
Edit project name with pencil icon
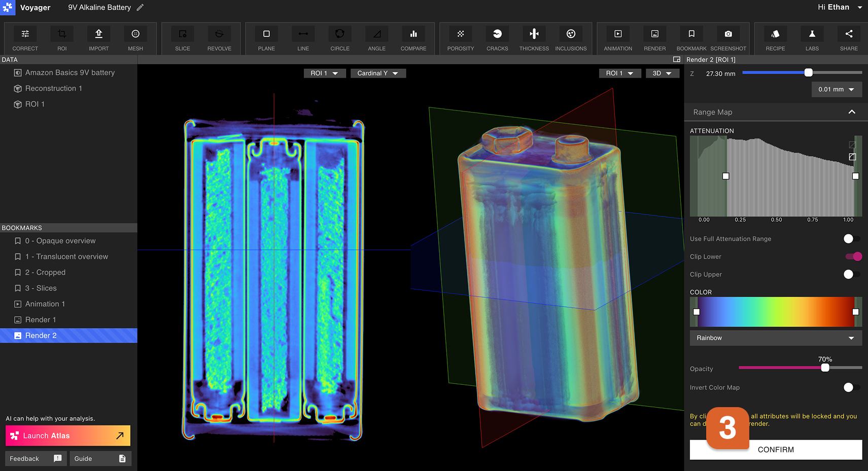[x=141, y=8]
